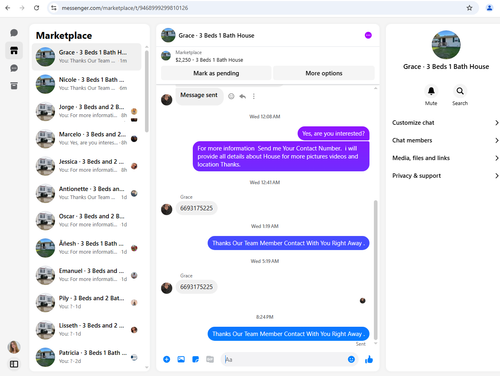Click the 'For more information' purple message

click(281, 156)
